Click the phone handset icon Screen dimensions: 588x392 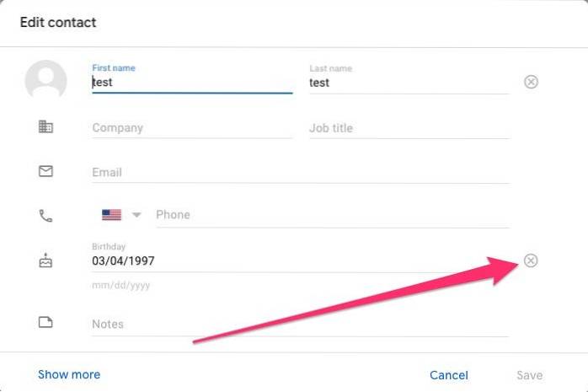tap(45, 215)
